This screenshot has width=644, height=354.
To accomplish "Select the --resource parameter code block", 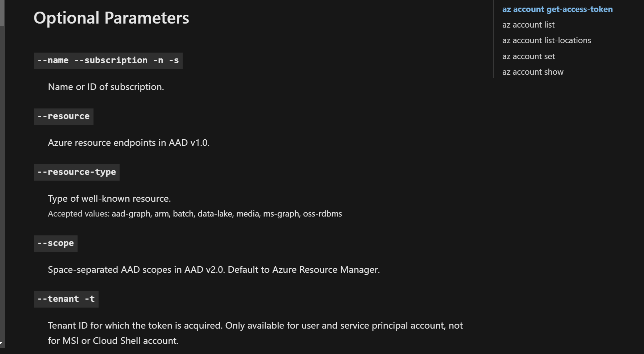I will 63,116.
